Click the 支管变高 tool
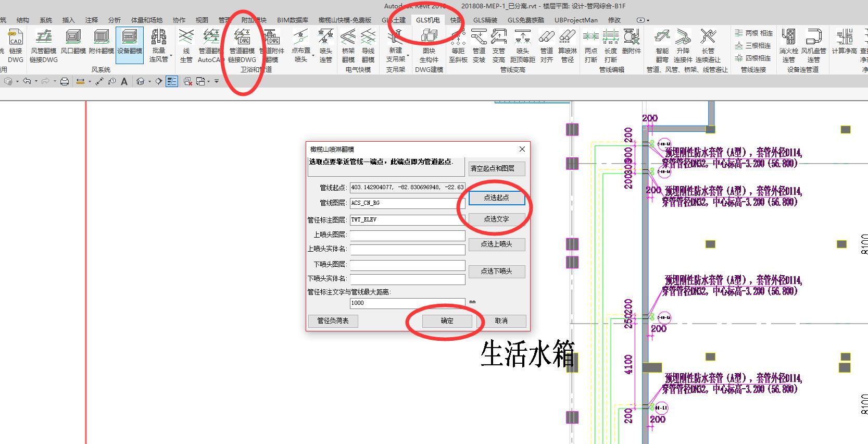This screenshot has height=444, width=868. [499, 46]
